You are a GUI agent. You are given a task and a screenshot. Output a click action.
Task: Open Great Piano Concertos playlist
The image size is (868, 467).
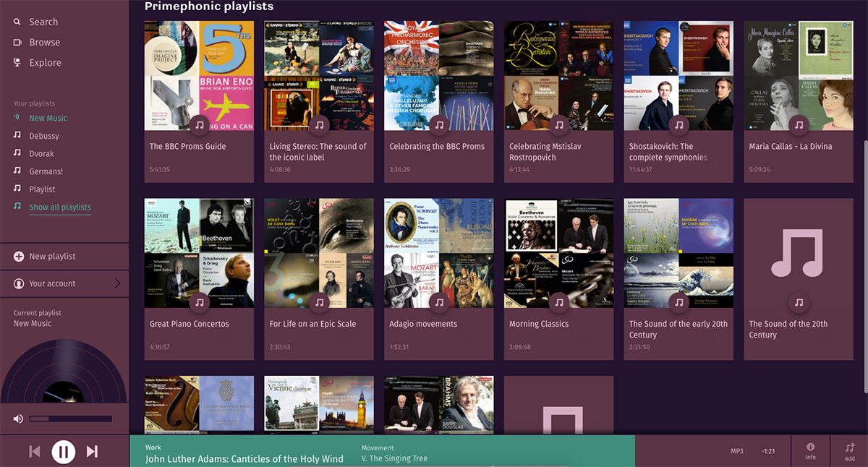pyautogui.click(x=190, y=324)
